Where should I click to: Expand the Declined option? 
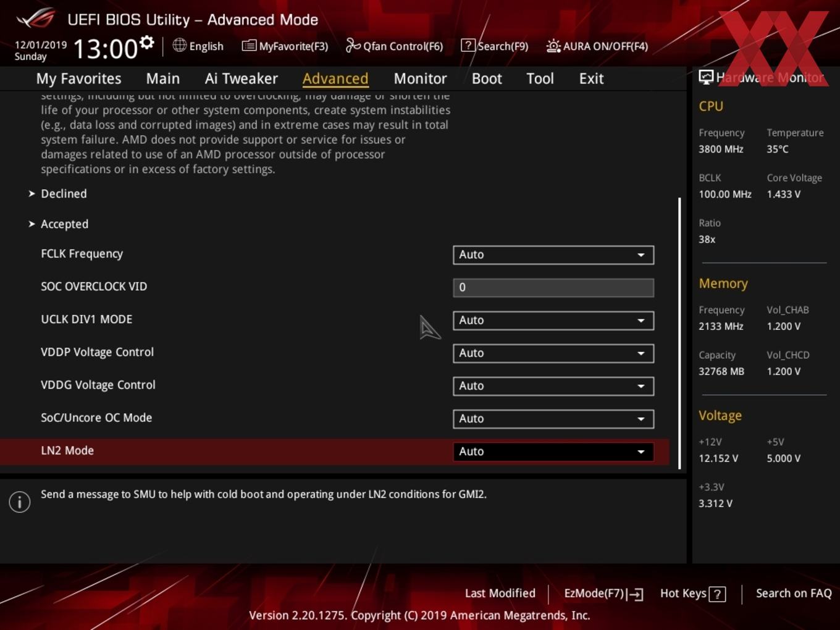(64, 193)
